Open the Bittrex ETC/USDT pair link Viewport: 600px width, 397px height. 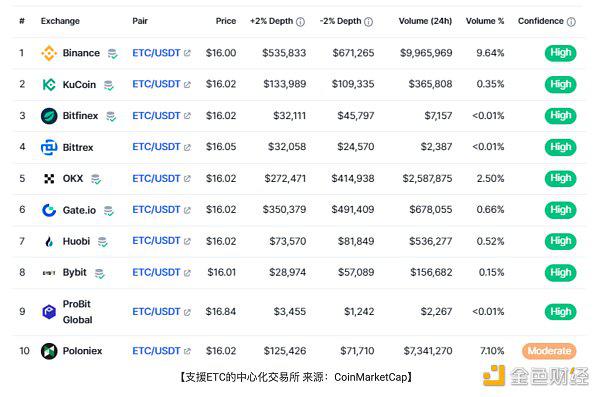coord(156,147)
